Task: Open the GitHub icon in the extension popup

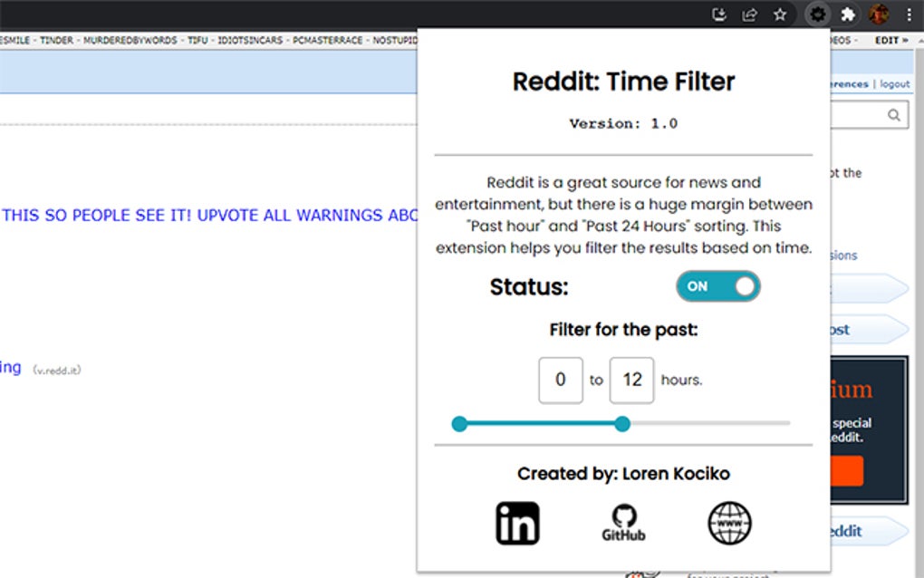Action: click(x=623, y=518)
